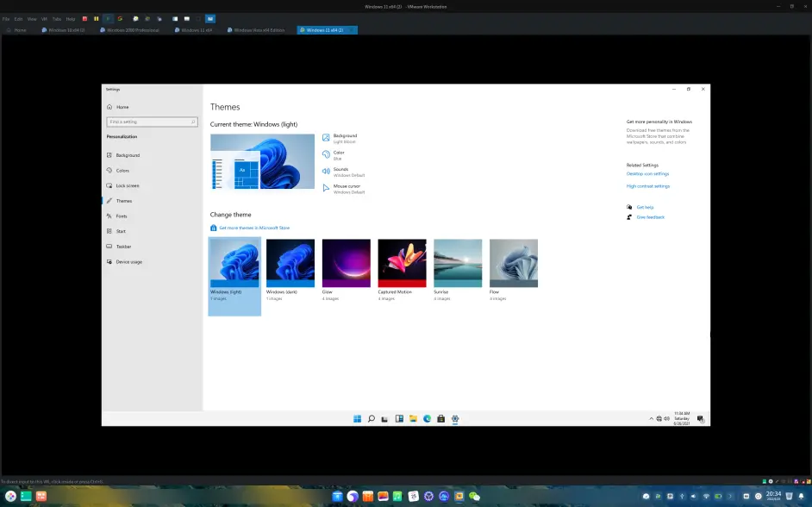Select Windows (dark) theme thumbnail
812x507 pixels.
290,263
